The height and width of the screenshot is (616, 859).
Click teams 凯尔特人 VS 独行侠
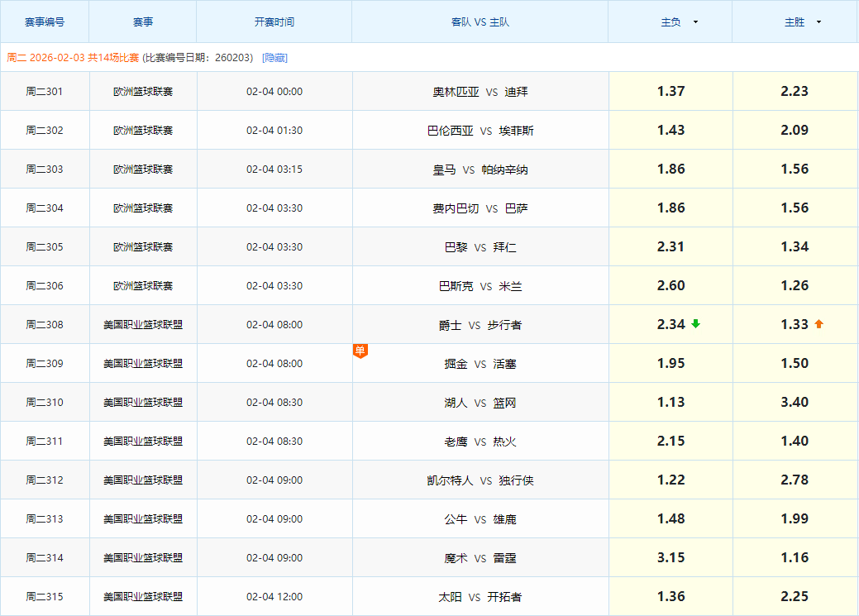(x=480, y=481)
